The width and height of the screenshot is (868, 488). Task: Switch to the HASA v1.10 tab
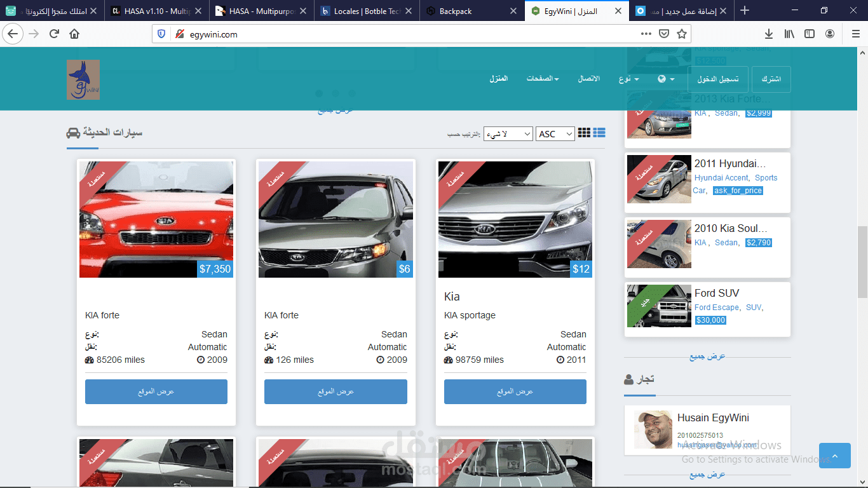click(x=156, y=11)
